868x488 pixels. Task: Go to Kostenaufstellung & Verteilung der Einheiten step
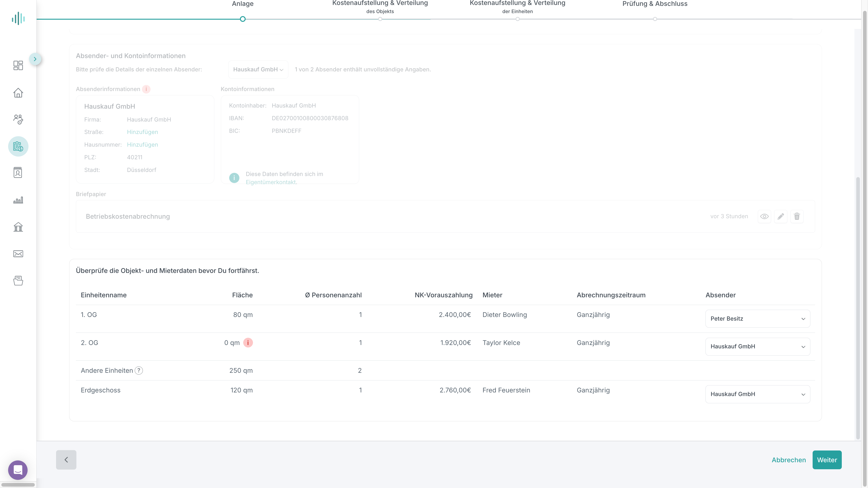517,7
